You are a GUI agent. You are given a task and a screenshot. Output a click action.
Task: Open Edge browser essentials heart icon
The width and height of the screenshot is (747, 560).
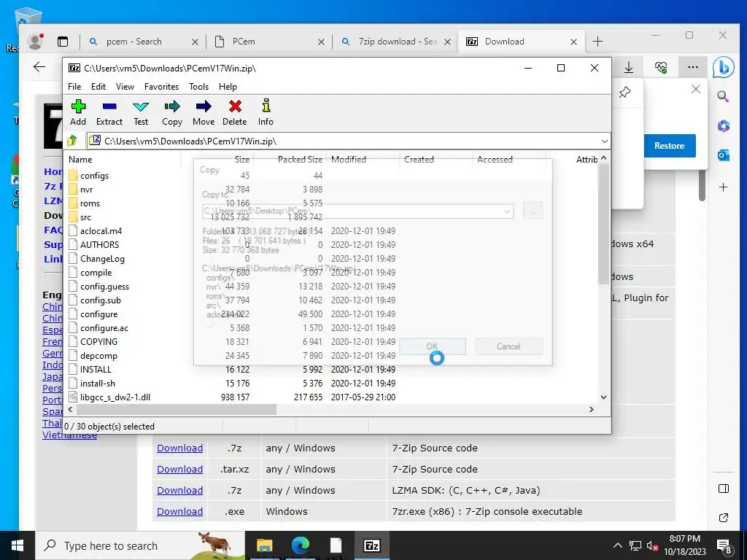coord(661,68)
